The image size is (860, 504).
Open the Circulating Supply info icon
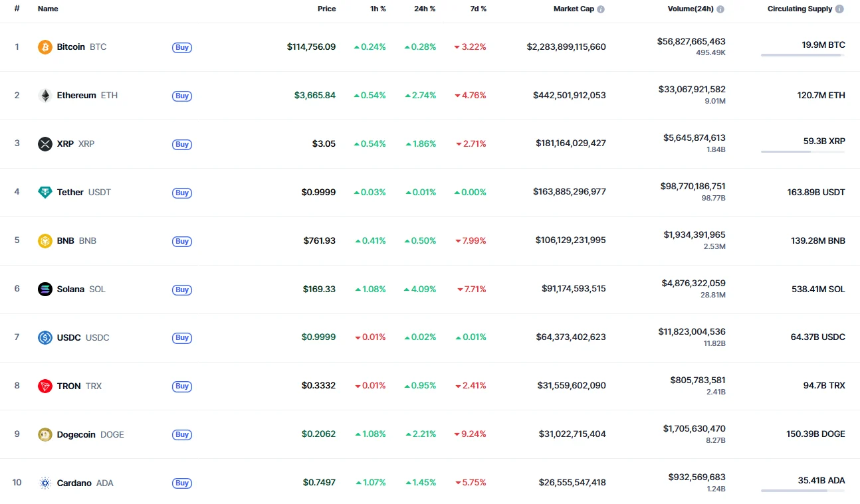(x=839, y=9)
